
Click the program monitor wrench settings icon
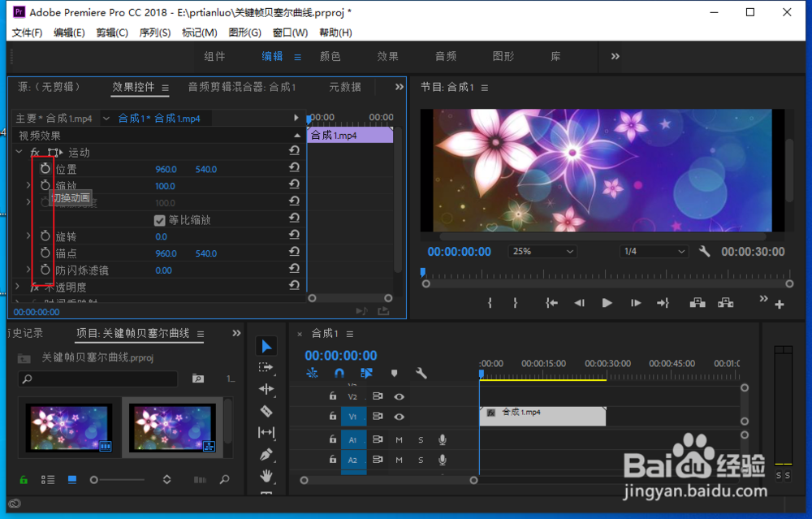704,252
